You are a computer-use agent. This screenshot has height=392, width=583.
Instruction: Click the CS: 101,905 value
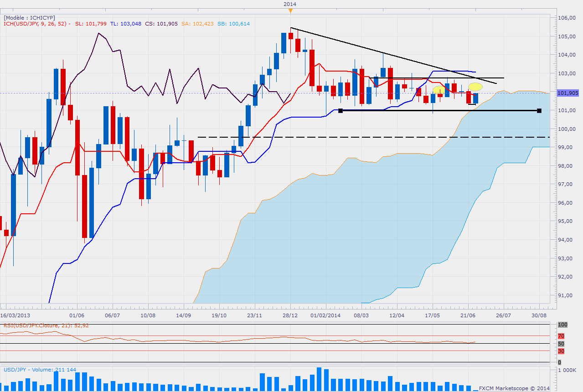pos(162,24)
